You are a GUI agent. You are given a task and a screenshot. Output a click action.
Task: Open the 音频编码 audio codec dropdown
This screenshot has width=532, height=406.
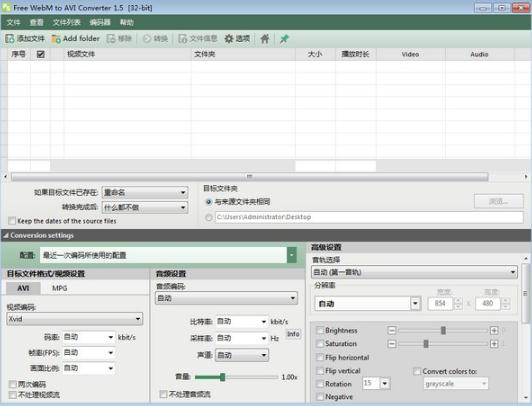click(227, 298)
